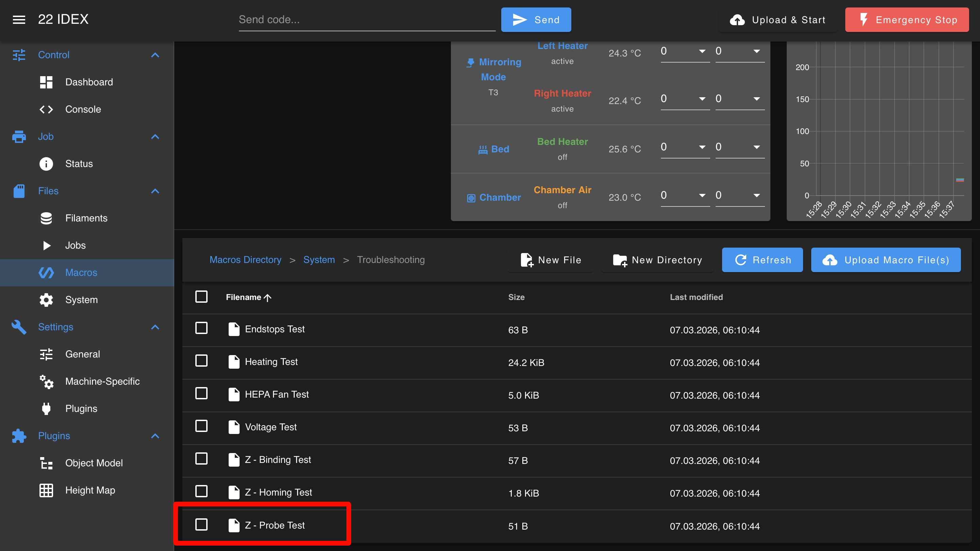This screenshot has width=980, height=551.
Task: Click the Send code input field
Action: (x=367, y=20)
